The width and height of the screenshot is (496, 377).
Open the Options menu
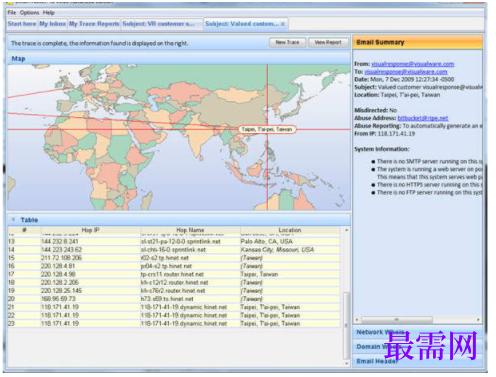(x=29, y=13)
